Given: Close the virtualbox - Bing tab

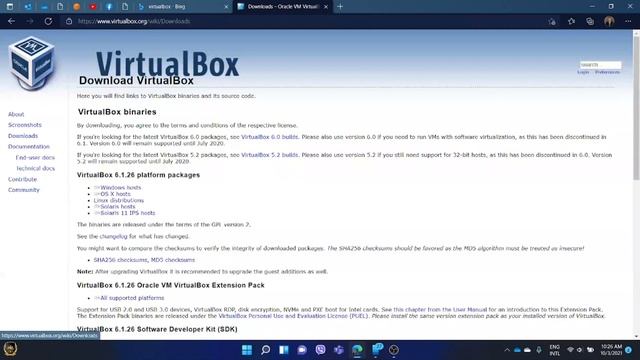Looking at the screenshot, I should 226,7.
